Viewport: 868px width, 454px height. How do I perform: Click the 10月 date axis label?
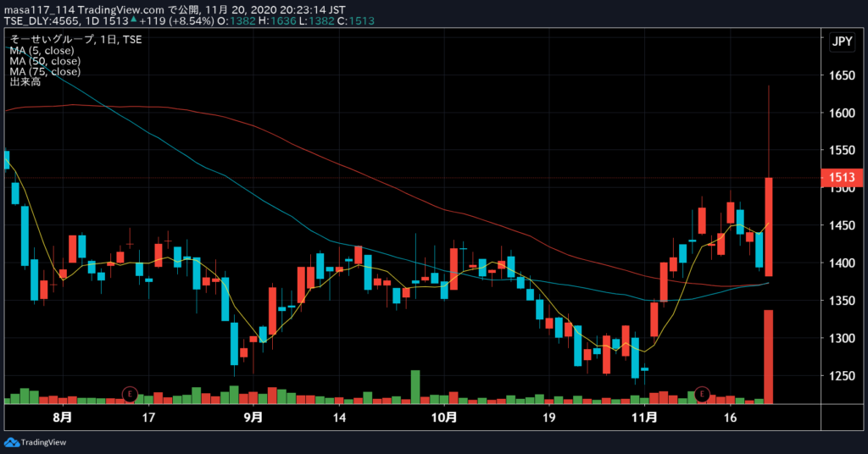tap(444, 418)
